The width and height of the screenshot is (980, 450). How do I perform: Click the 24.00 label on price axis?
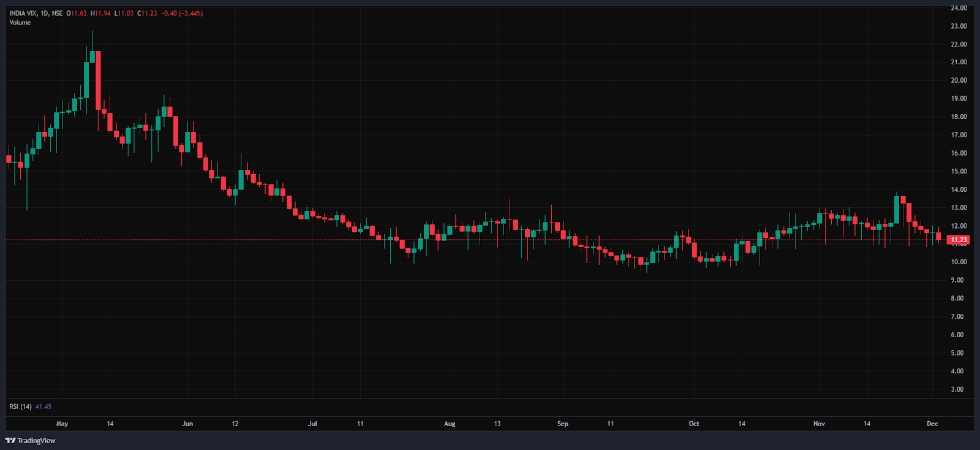[959, 8]
